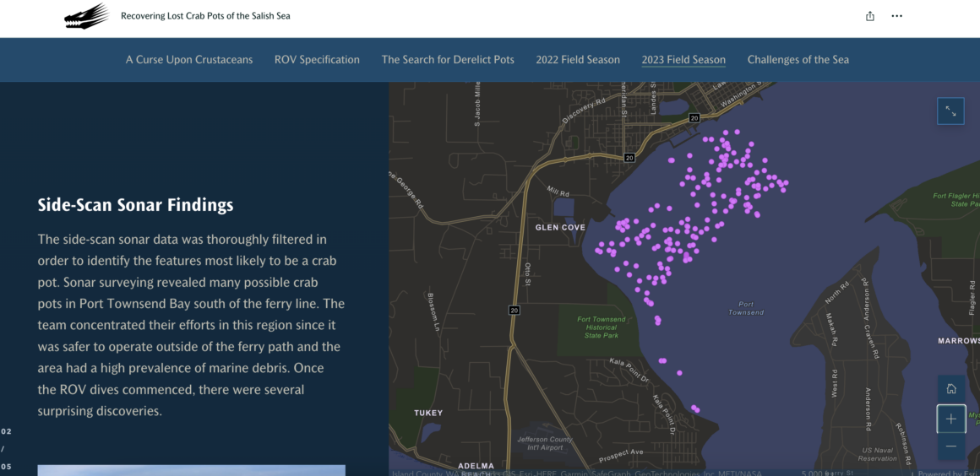Zoom in on the map
The image size is (980, 476).
[950, 419]
